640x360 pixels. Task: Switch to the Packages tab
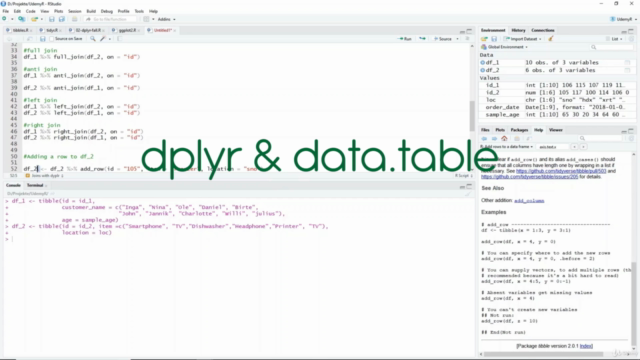[519, 130]
